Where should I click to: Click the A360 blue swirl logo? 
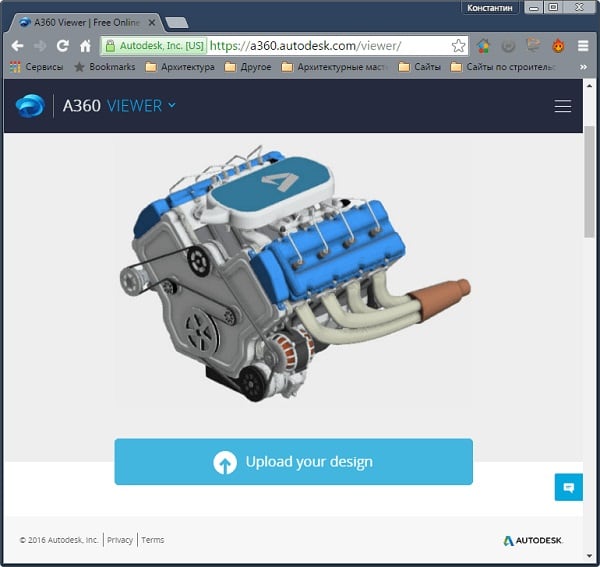tap(30, 106)
